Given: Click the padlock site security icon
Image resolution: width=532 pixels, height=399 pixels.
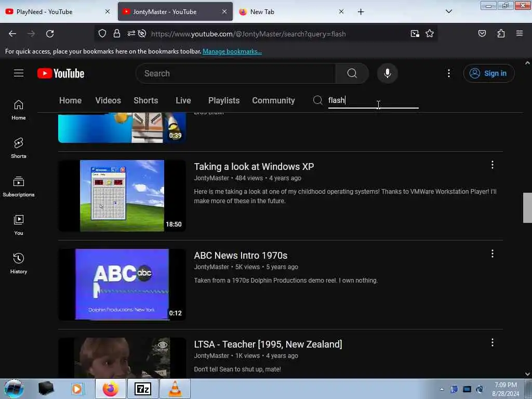Looking at the screenshot, I should (117, 34).
